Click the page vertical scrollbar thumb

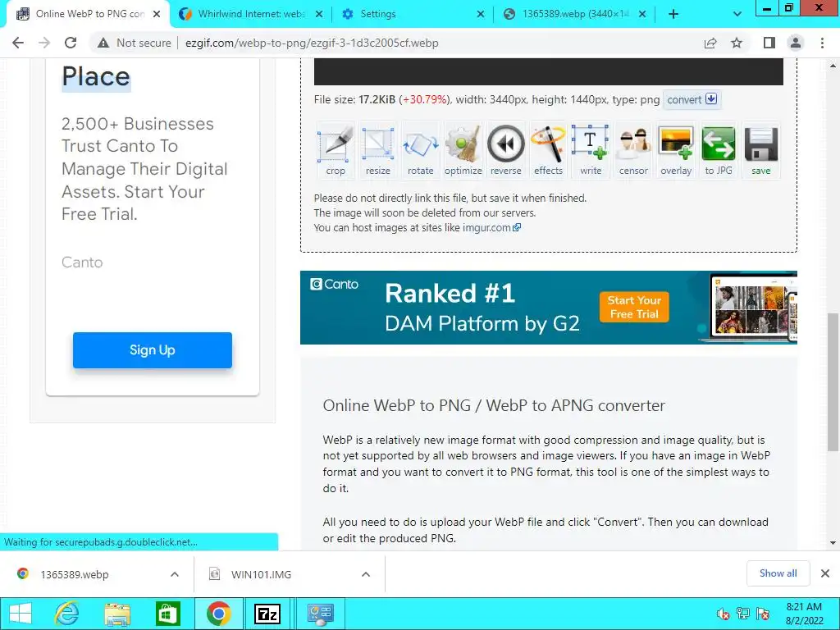tap(833, 381)
